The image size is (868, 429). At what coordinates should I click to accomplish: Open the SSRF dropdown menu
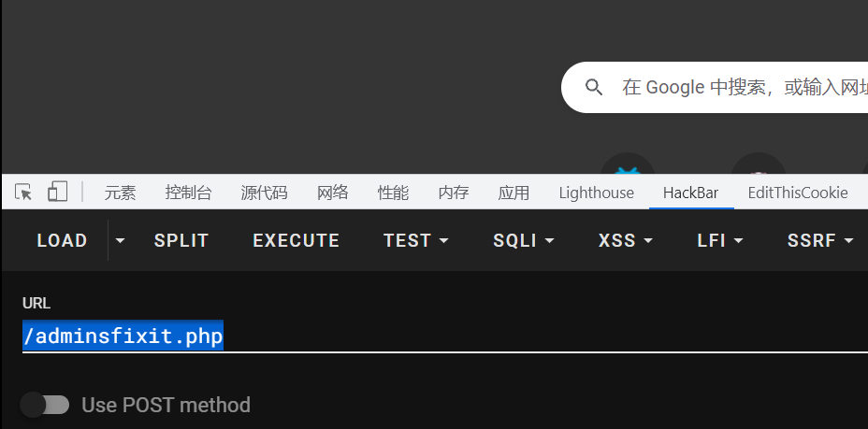pyautogui.click(x=820, y=240)
